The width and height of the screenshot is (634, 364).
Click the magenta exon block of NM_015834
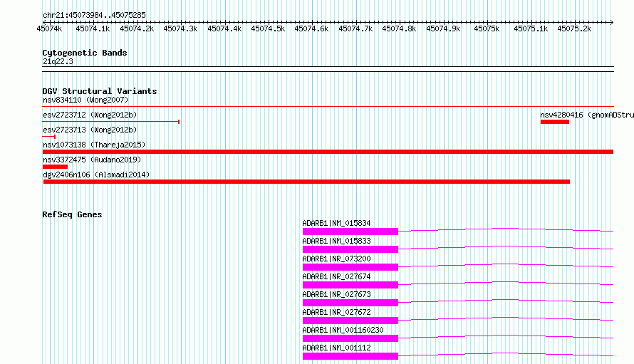pos(350,232)
